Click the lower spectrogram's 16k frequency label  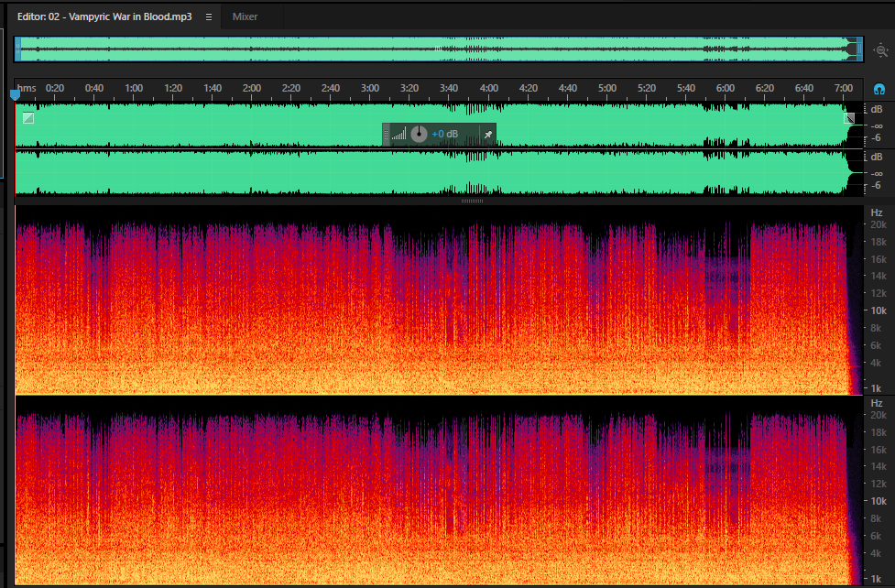[x=878, y=450]
